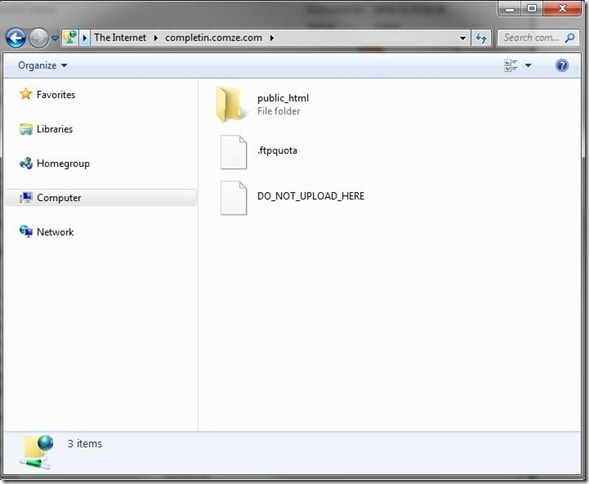Click the Homegroup icon

[26, 163]
